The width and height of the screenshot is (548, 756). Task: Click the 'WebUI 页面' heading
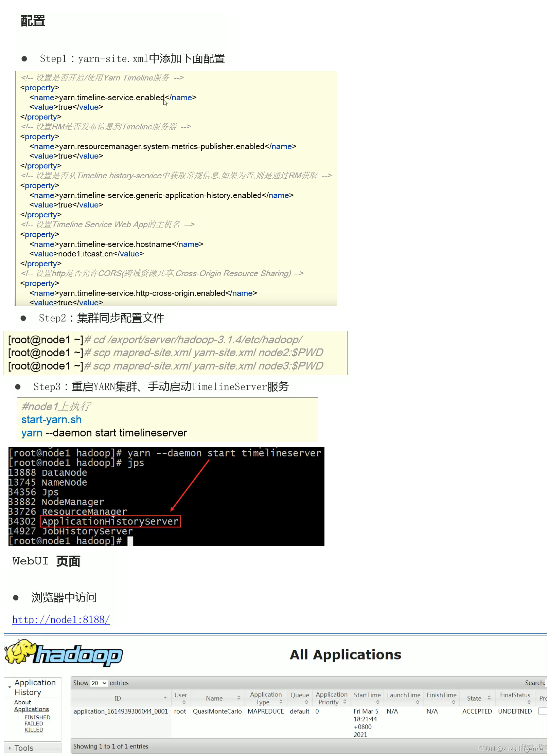[46, 561]
